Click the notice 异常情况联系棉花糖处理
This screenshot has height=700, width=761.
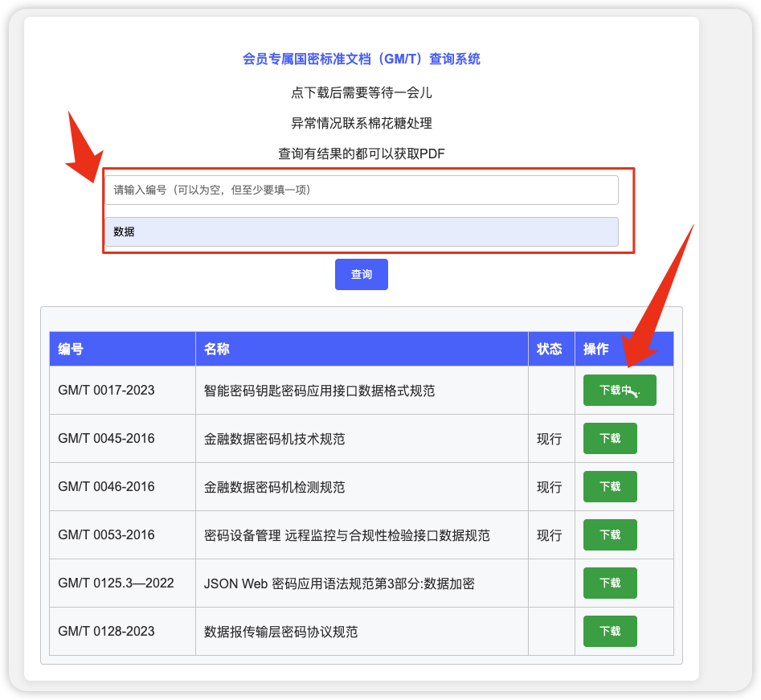tap(362, 123)
